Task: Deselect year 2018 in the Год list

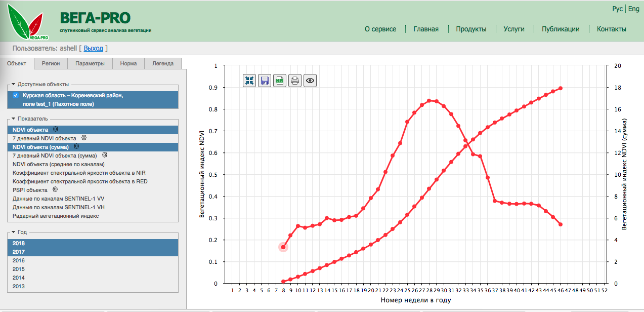Action: click(x=19, y=243)
